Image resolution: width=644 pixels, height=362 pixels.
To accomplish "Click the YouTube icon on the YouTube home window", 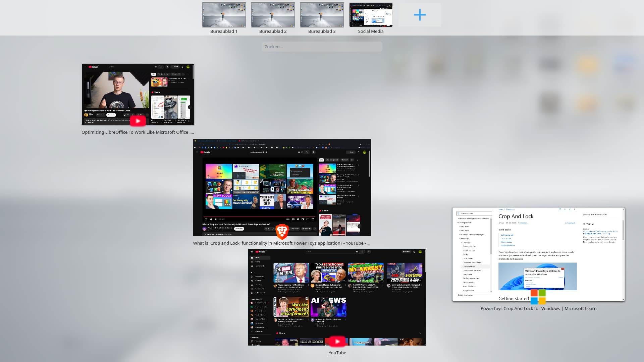I will click(x=337, y=342).
